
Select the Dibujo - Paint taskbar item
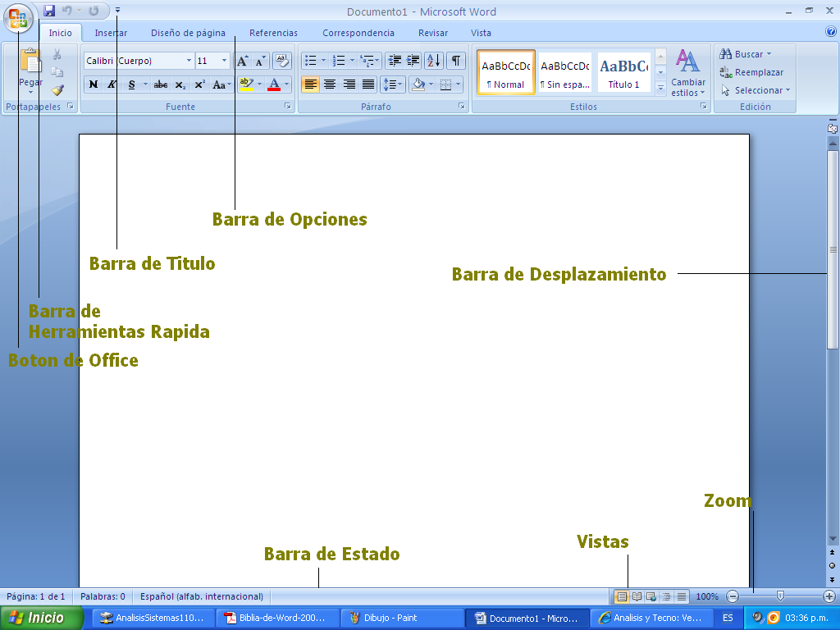pos(402,616)
